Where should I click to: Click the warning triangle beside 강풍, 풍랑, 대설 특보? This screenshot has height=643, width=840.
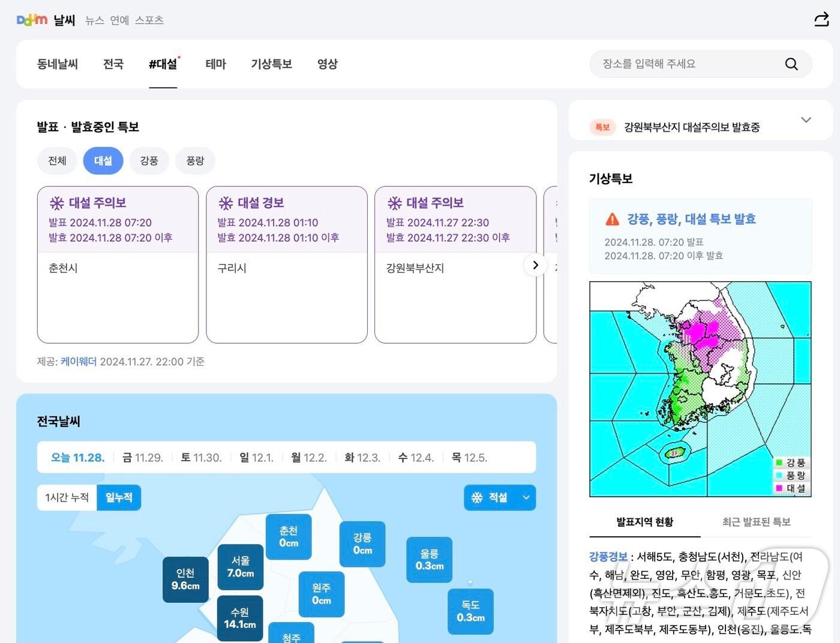(611, 219)
